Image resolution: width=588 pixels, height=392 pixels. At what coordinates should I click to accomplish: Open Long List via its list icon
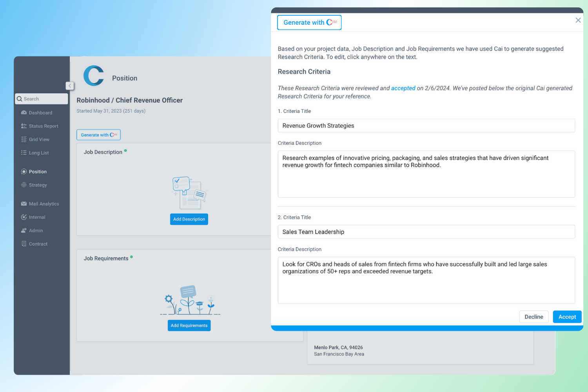coord(24,152)
